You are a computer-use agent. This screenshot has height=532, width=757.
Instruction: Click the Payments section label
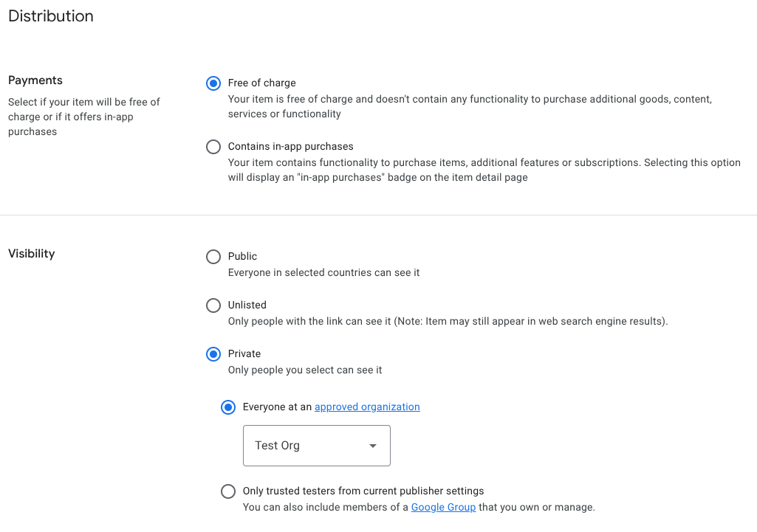(x=35, y=80)
